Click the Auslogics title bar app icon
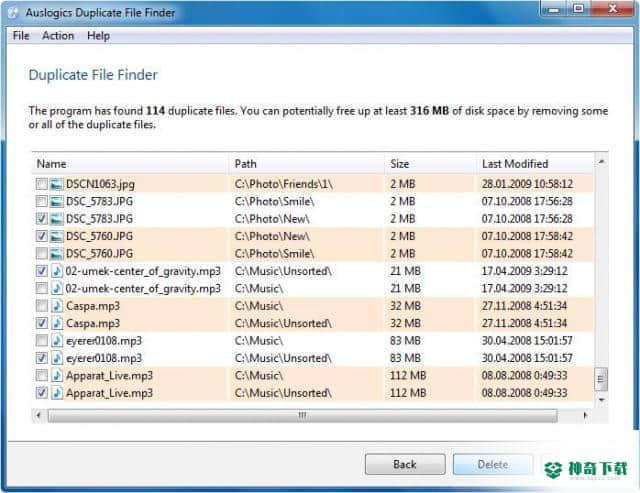This screenshot has height=493, width=640. coord(13,13)
